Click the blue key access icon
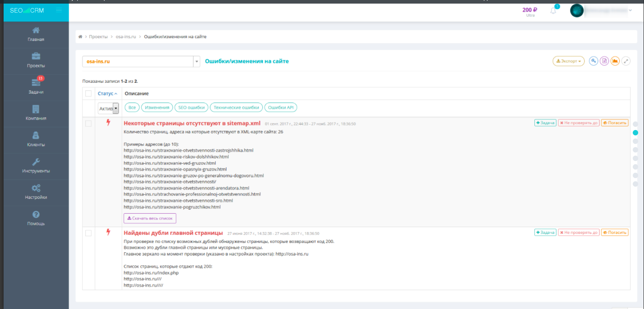This screenshot has width=644, height=309. point(593,61)
